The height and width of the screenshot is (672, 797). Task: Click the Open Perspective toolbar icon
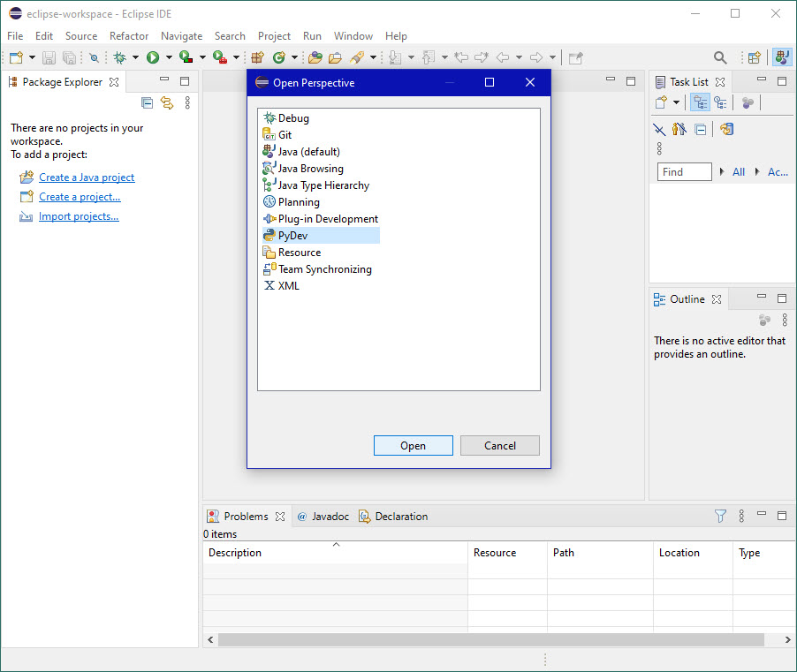coord(754,57)
